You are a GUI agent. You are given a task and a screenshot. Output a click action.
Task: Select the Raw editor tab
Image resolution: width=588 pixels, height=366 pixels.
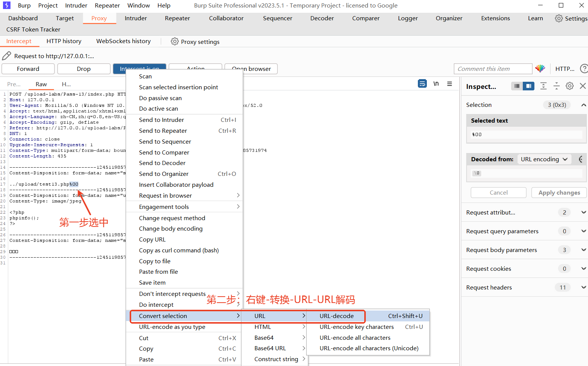coord(41,84)
